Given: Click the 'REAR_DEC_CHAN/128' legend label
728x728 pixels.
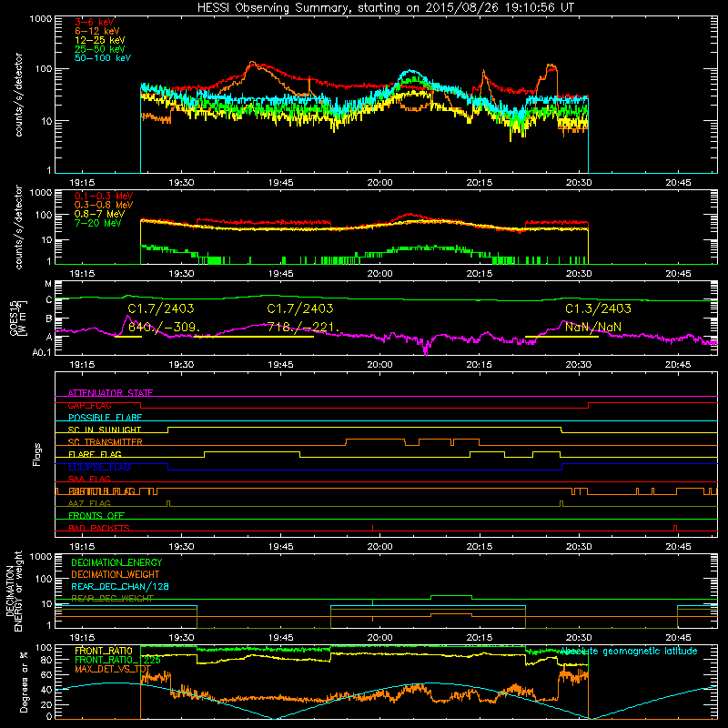Looking at the screenshot, I should coord(120,587).
